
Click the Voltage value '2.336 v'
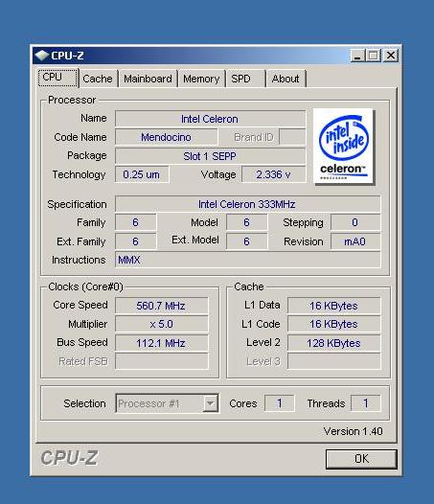[274, 174]
